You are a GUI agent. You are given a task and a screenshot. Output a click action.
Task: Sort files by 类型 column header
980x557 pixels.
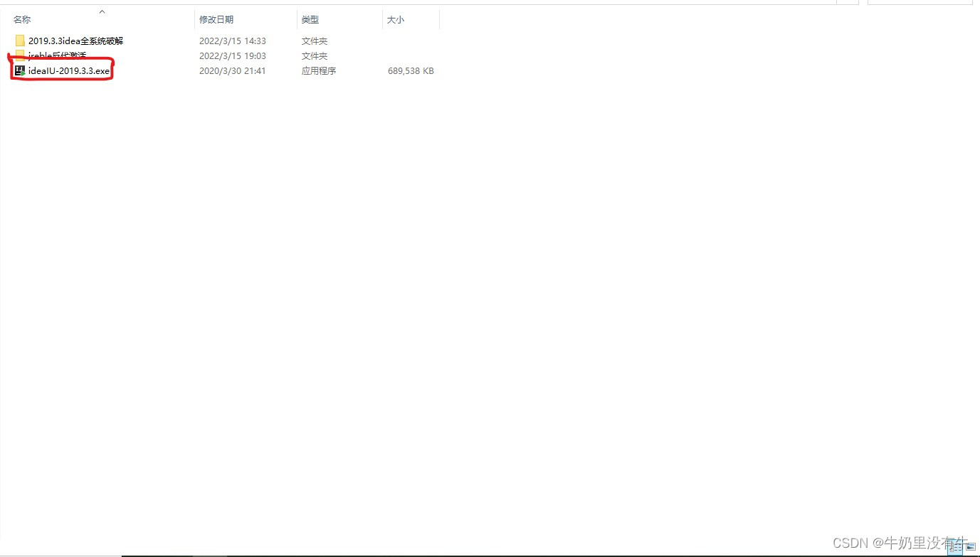(x=310, y=20)
